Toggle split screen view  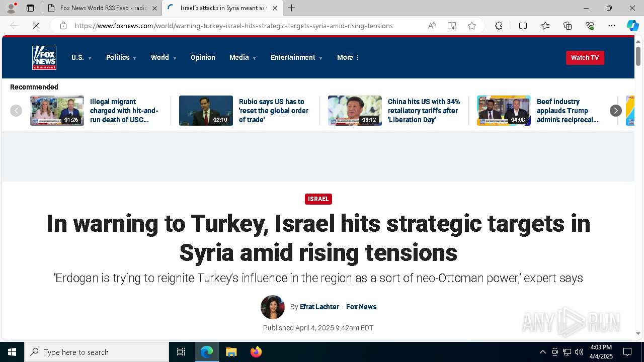(x=523, y=26)
